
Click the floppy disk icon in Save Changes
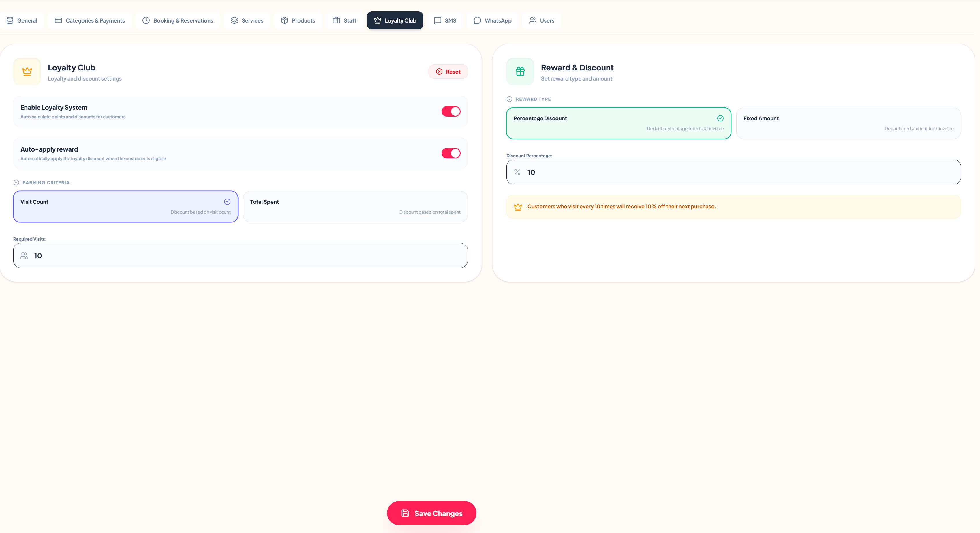(405, 513)
